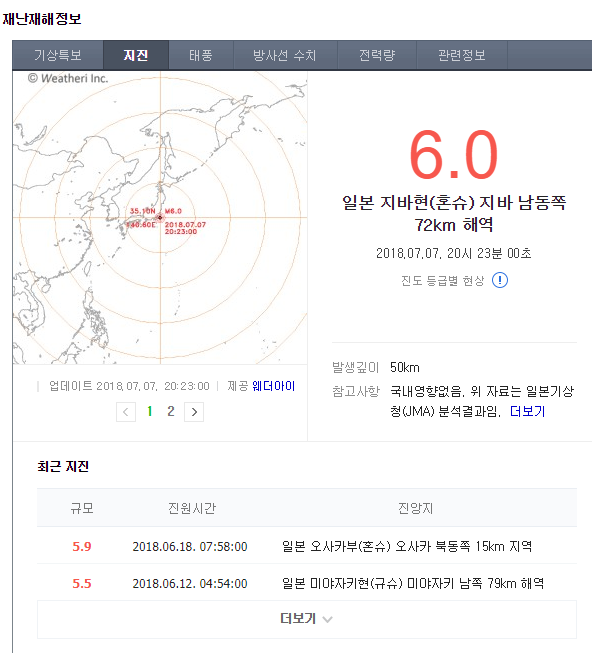The height and width of the screenshot is (653, 592).
Task: Select the 지진 tab
Action: pyautogui.click(x=136, y=55)
